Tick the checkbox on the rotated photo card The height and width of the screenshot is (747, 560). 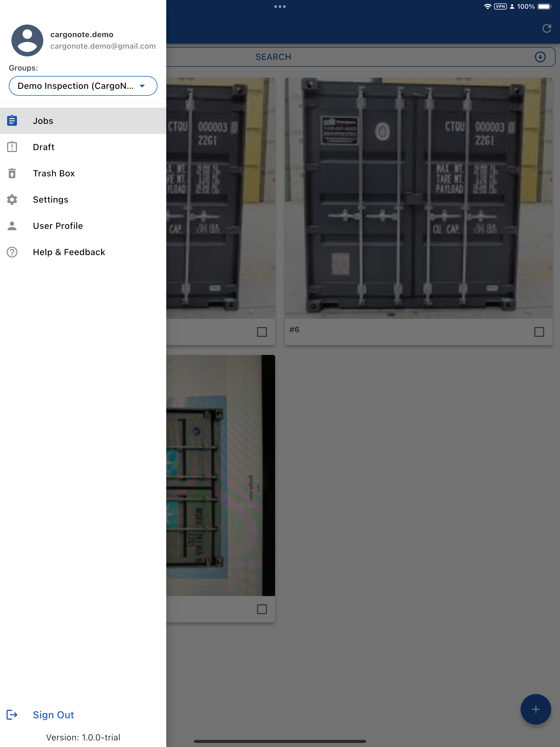click(262, 609)
